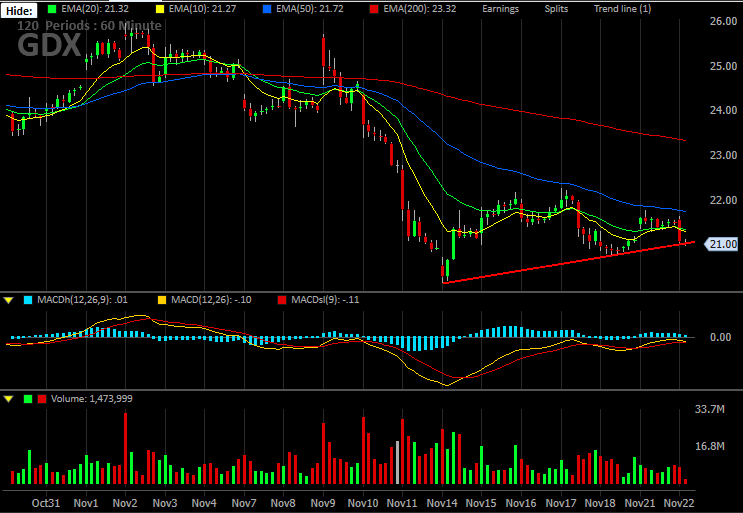Click the Nov16 date label
This screenshot has height=513, width=743.
(521, 503)
